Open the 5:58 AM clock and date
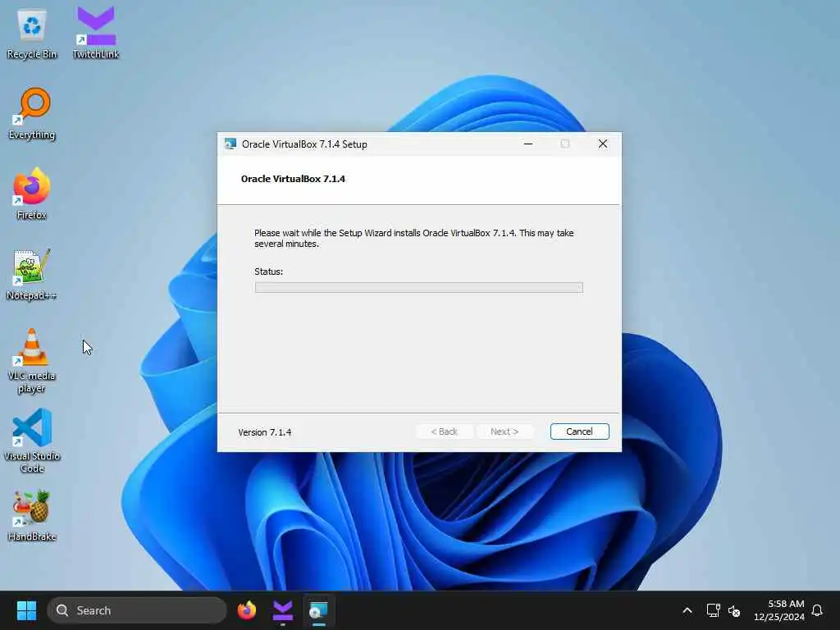The image size is (840, 630). click(779, 610)
